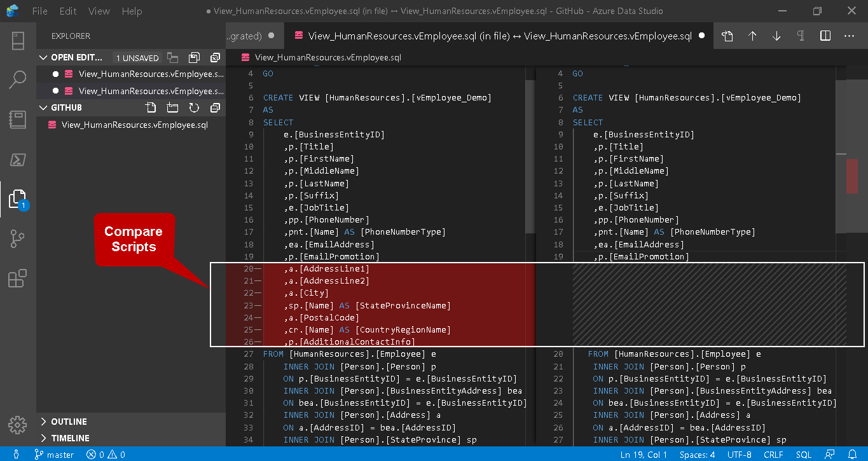Viewport: 868px width, 461px height.
Task: Click the UTF-8 encoding in status bar
Action: 739,455
